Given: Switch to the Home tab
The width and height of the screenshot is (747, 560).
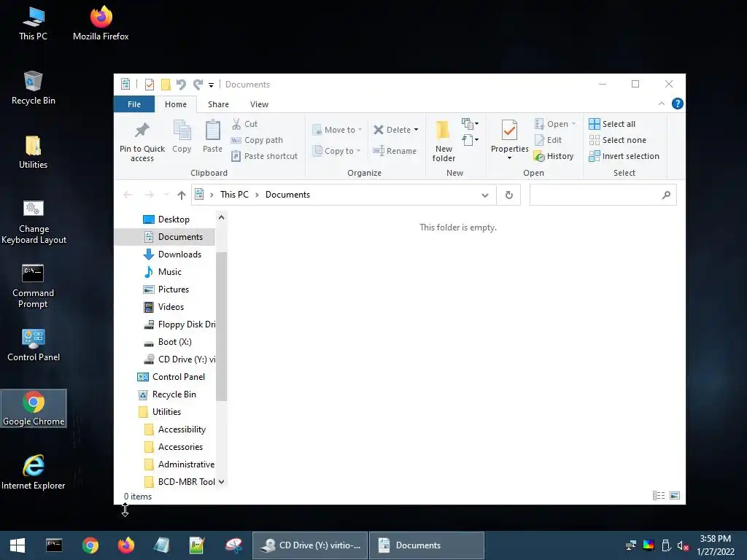Looking at the screenshot, I should click(x=176, y=104).
